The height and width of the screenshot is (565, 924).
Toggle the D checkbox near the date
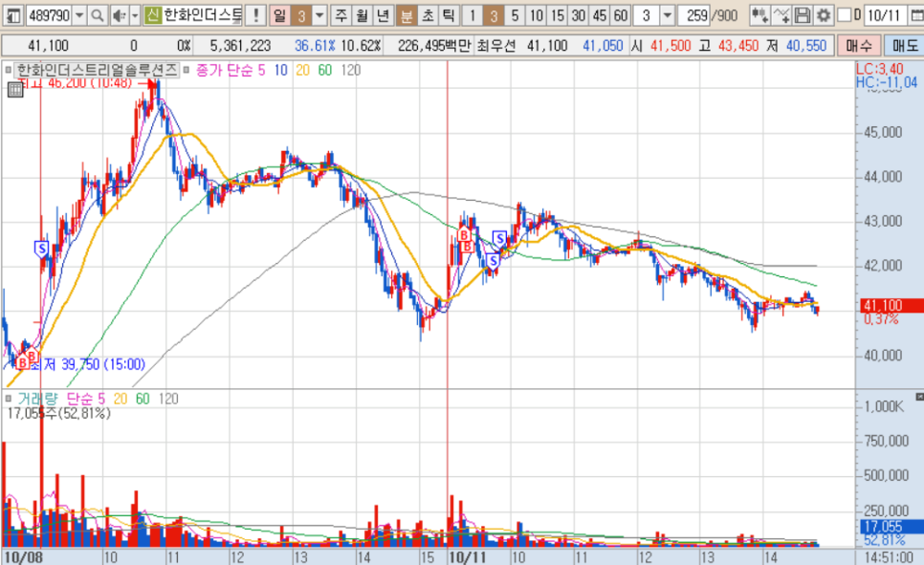[844, 14]
